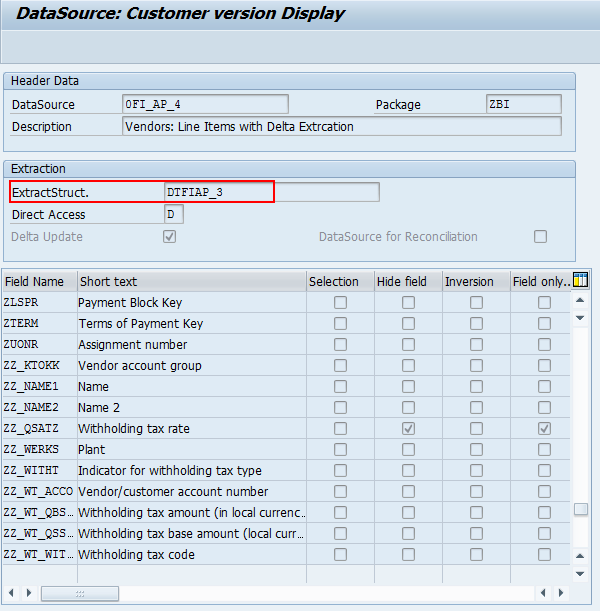Click the left arrow at bottom-left scrollbar
The width and height of the screenshot is (600, 611).
click(11, 593)
